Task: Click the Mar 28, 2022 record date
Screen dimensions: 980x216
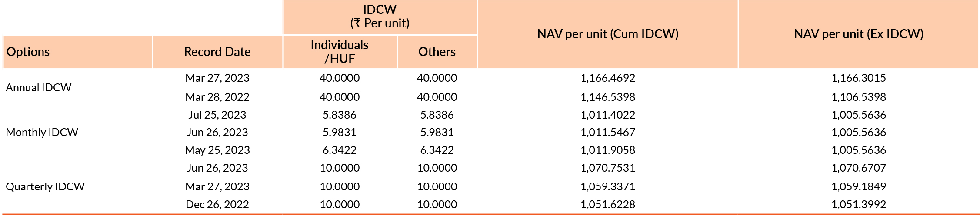Action: pos(217,97)
